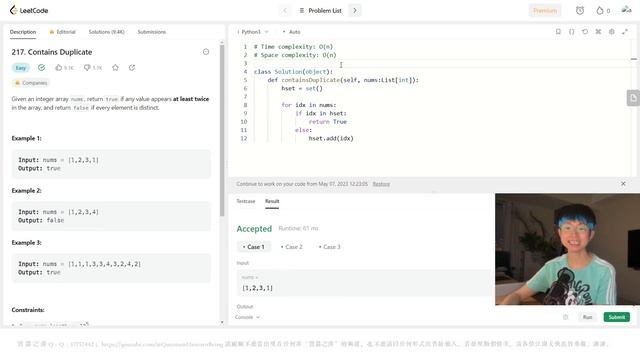Viewport: 640px width, 360px height.
Task: Expand the Console dropdown
Action: click(x=247, y=317)
